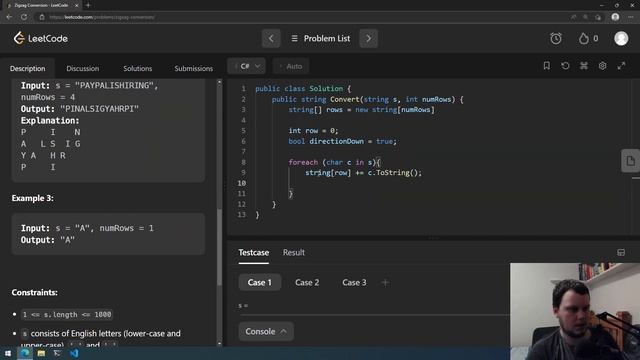The width and height of the screenshot is (640, 360).
Task: Go to previous problem arrow
Action: click(271, 38)
